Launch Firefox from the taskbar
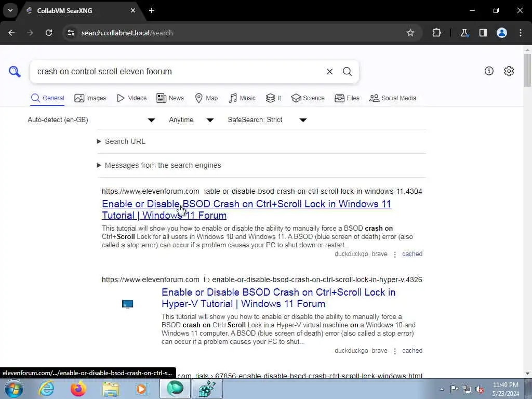Viewport: 532px width, 399px height. point(78,389)
